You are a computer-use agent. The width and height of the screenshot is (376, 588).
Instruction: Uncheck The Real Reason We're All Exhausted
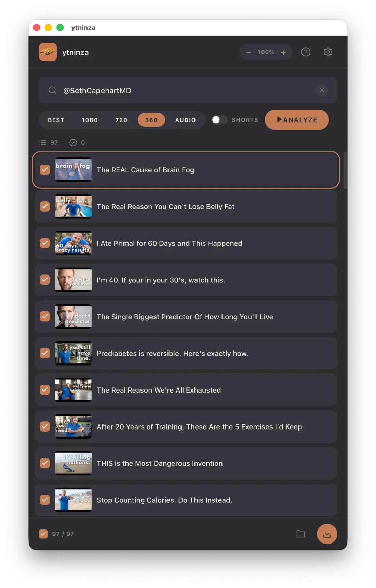45,390
